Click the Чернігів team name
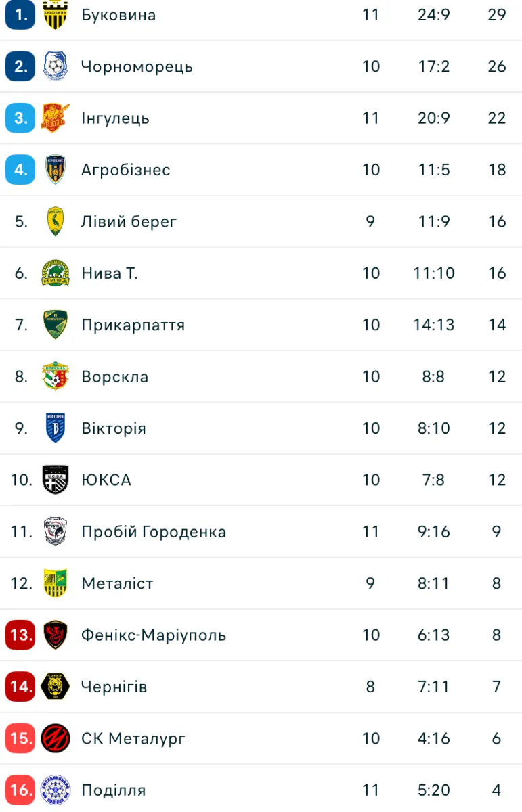The width and height of the screenshot is (522, 812). (x=114, y=687)
